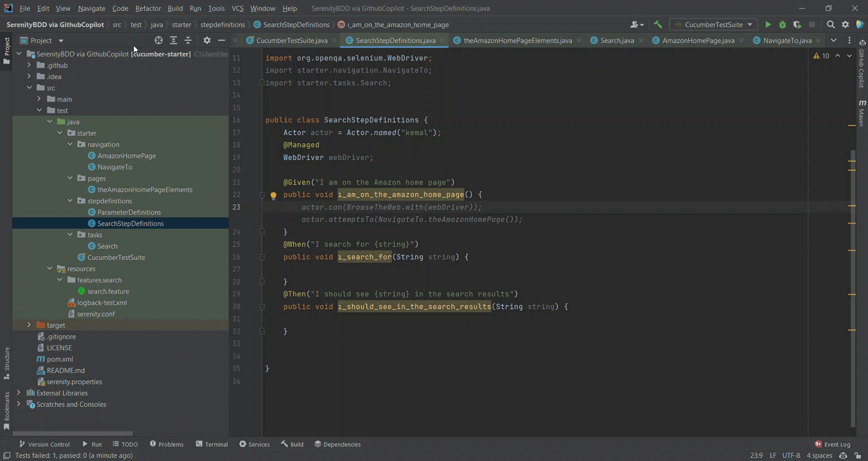Click the yellow intention bulb near line 22
868x461 pixels.
tap(273, 195)
